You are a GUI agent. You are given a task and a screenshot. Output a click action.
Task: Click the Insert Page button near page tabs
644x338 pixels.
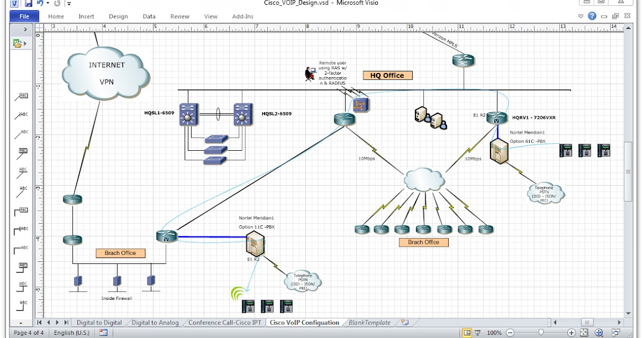(404, 322)
